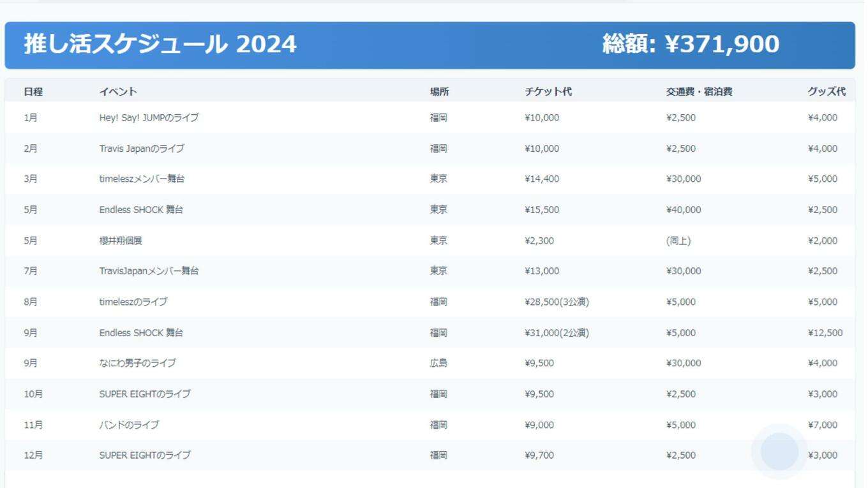Select the ¥7,000 goods cost cell

823,425
